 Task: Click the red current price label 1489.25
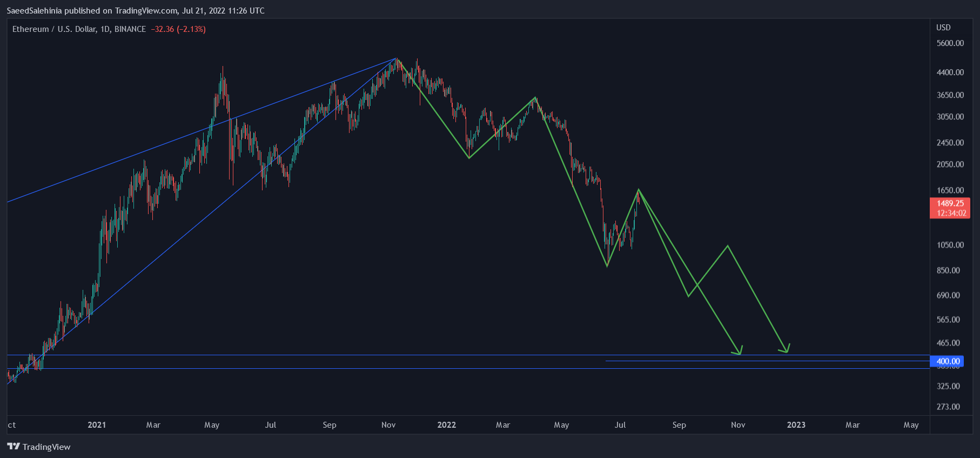pos(950,203)
